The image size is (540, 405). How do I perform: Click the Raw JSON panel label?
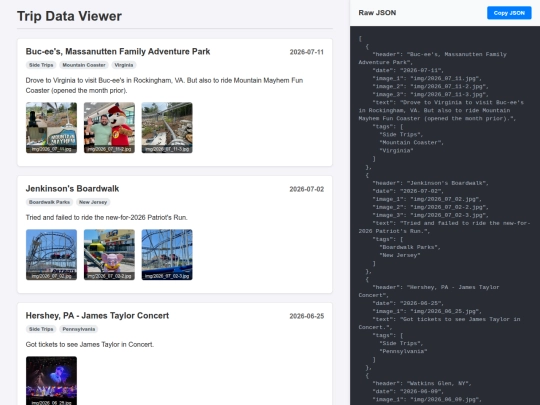tap(377, 13)
